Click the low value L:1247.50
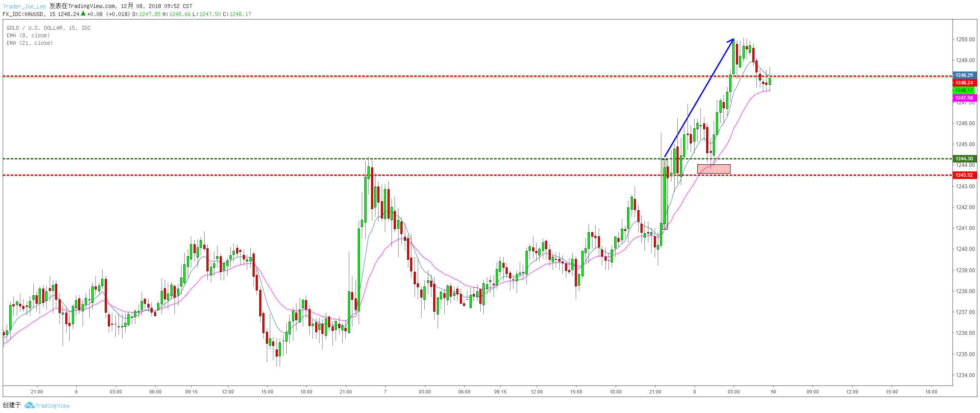This screenshot has height=413, width=980. (206, 14)
